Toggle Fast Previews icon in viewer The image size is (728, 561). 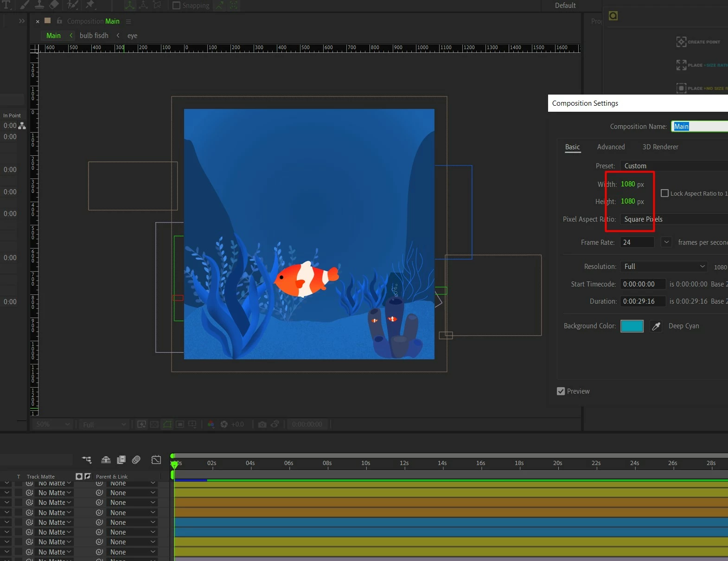point(141,424)
